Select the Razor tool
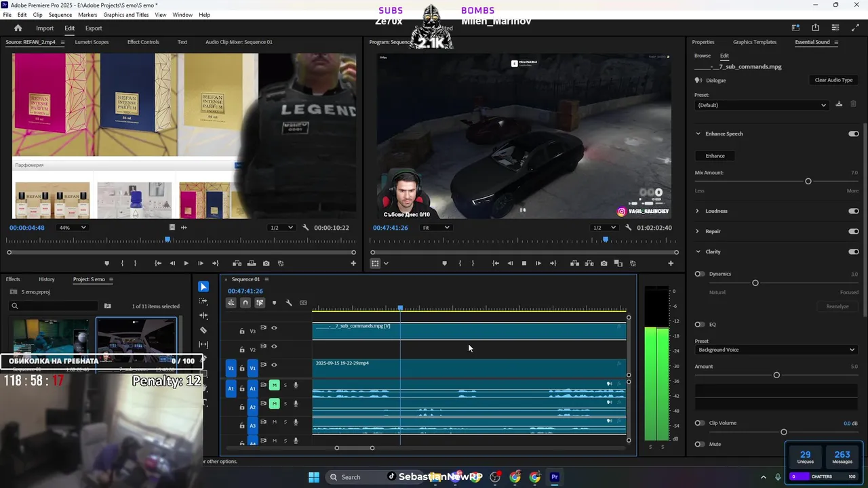 pyautogui.click(x=203, y=330)
